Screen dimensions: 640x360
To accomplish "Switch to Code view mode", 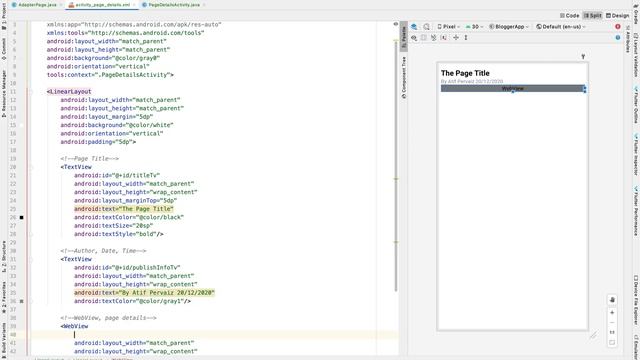I will click(x=570, y=16).
